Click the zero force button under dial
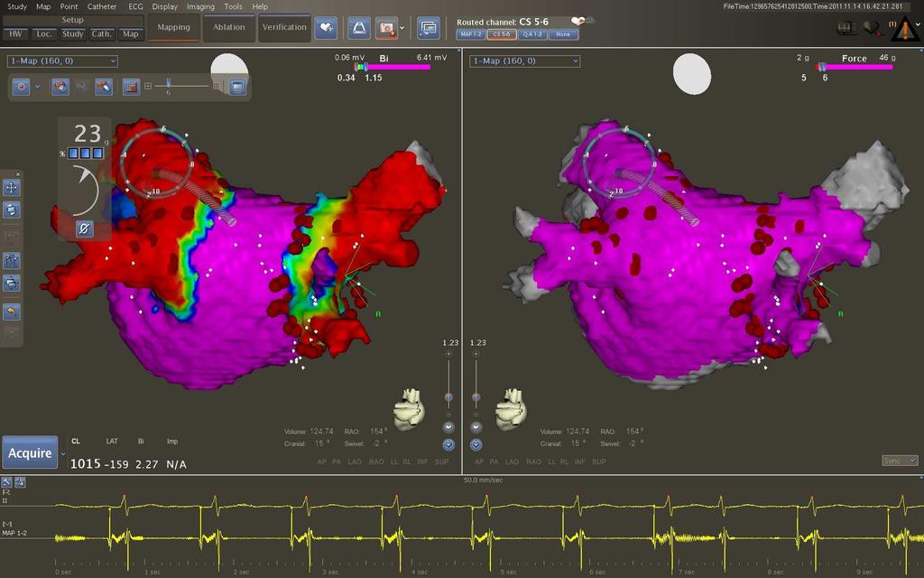Screen dimensions: 924x578 click(x=84, y=228)
